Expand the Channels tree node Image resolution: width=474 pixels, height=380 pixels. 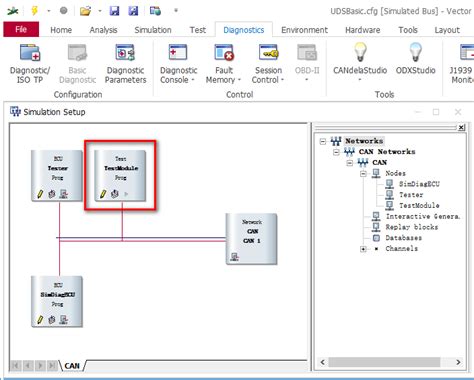(363, 249)
